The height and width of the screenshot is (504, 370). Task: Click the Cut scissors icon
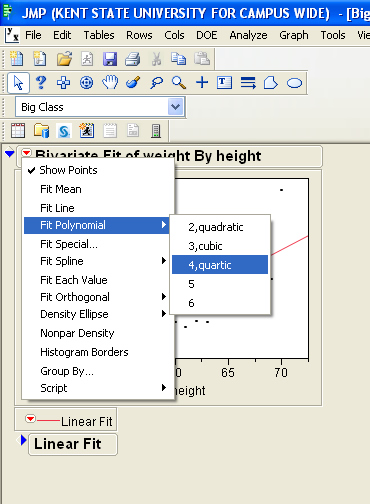coord(156,59)
